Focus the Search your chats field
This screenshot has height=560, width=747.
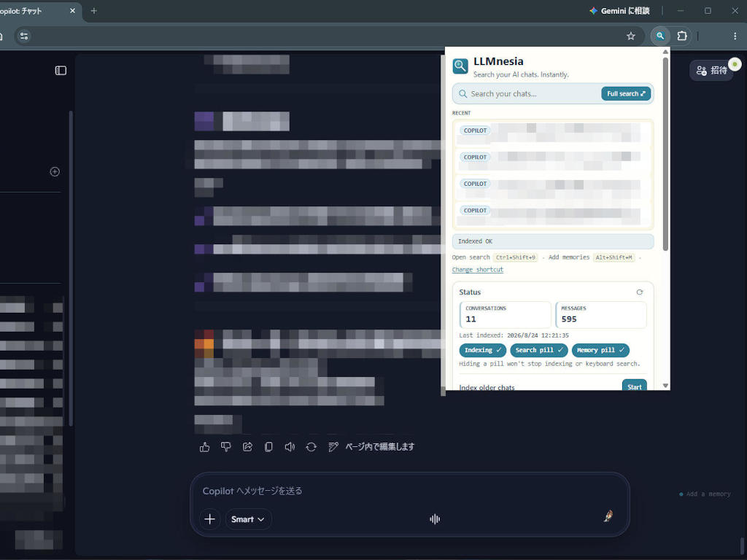point(527,94)
